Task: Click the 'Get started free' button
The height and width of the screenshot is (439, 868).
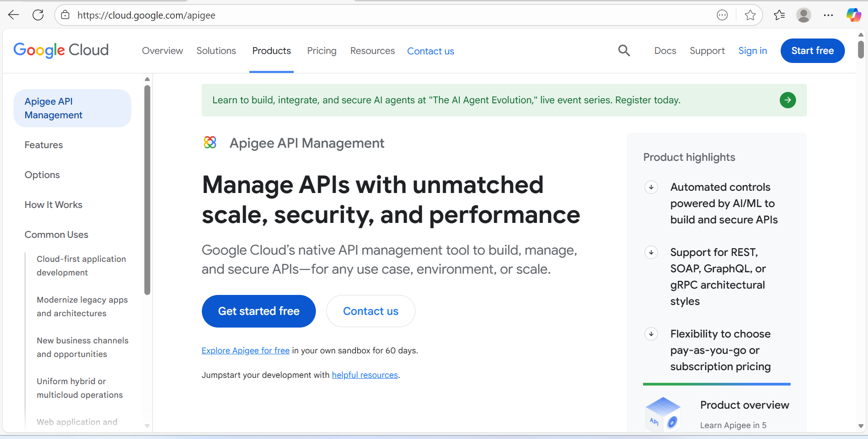Action: [x=258, y=311]
